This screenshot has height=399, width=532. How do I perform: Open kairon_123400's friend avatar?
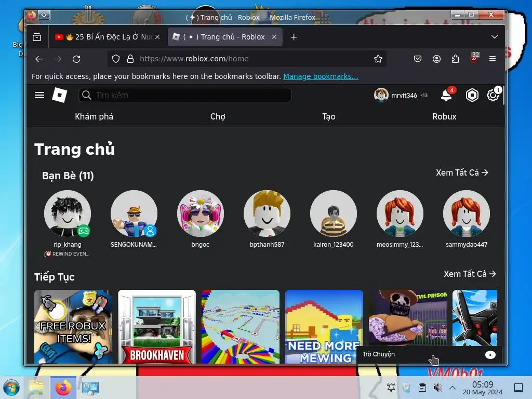(334, 214)
